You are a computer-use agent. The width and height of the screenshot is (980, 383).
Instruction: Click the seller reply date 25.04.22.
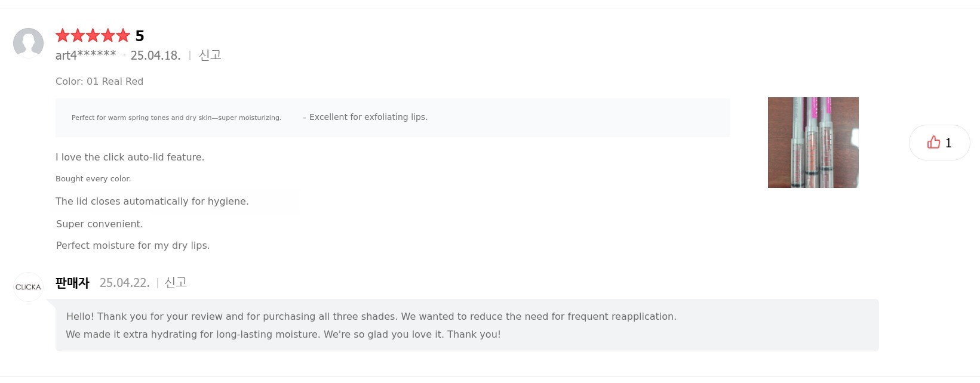click(124, 283)
